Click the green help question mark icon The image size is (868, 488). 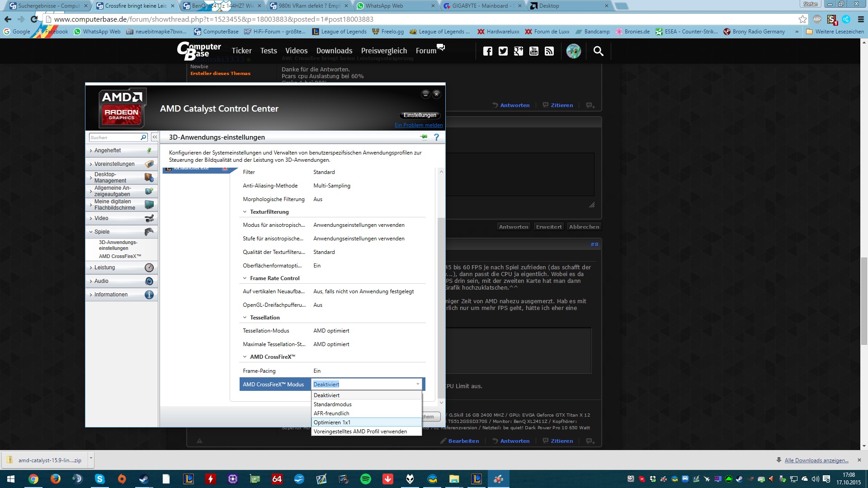tap(436, 137)
